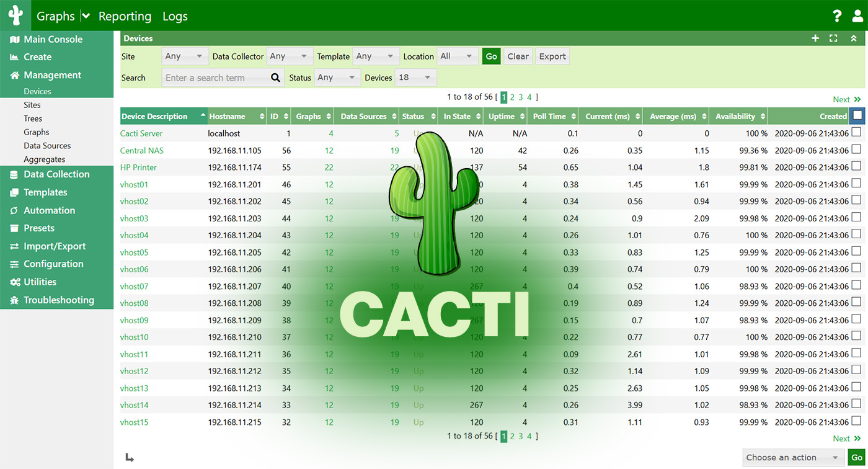Open the Site filter dropdown
The image size is (868, 469).
point(185,56)
